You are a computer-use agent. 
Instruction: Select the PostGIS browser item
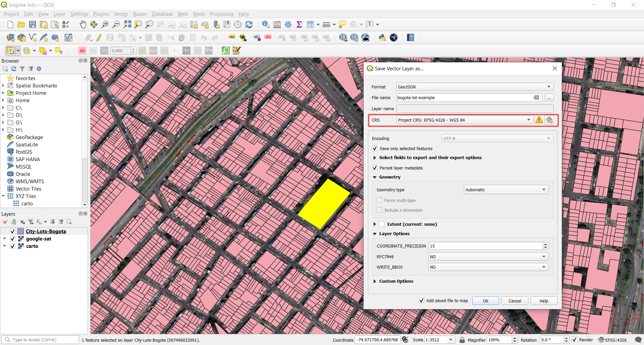click(x=24, y=152)
